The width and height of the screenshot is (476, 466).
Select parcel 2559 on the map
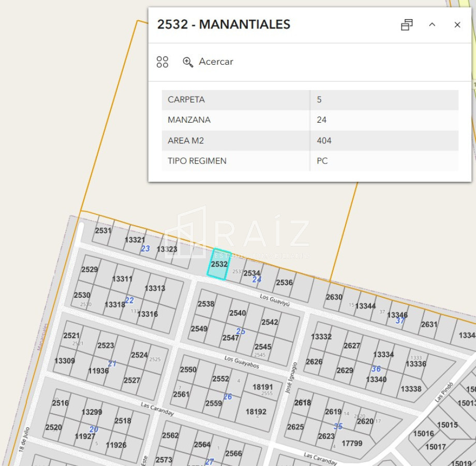pos(214,403)
